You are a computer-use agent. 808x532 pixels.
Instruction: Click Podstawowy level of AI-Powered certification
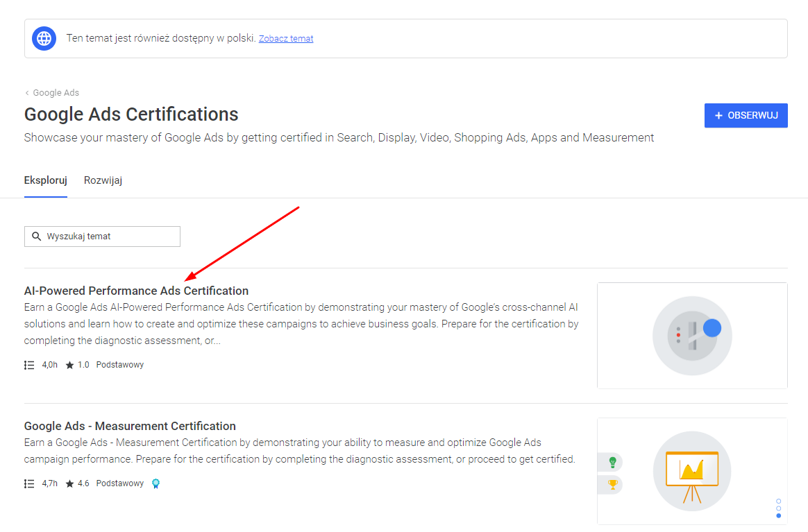coord(120,365)
